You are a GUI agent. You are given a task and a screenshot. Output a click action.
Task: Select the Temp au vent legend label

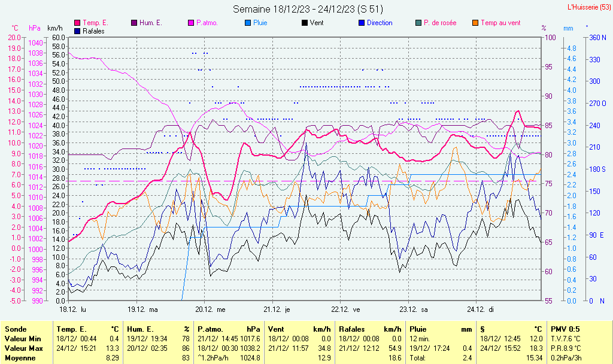point(500,23)
